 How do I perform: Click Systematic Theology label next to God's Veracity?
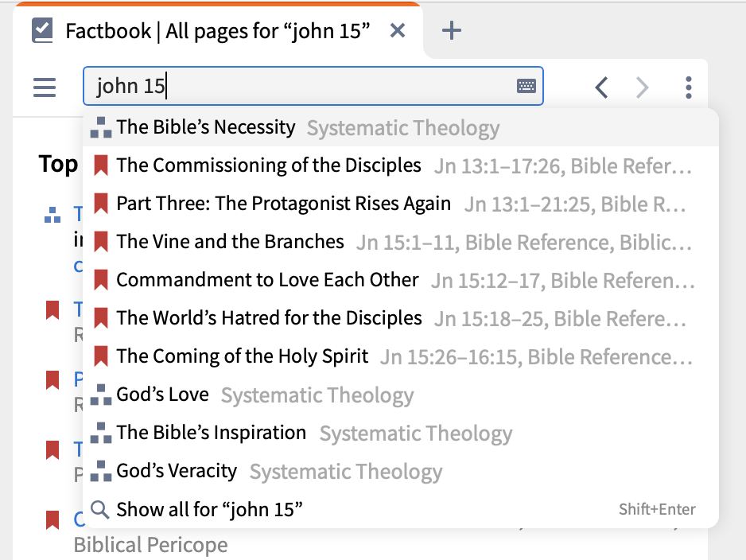coord(346,472)
